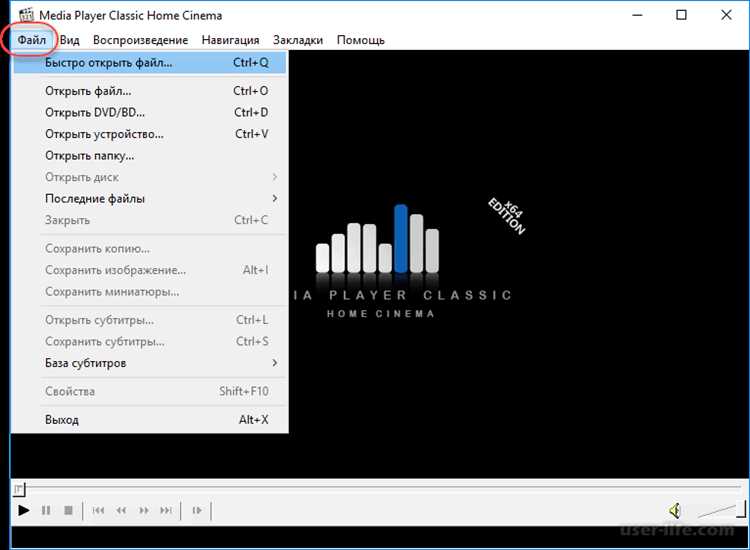Click the Stop playback button
This screenshot has width=750, height=550.
68,510
